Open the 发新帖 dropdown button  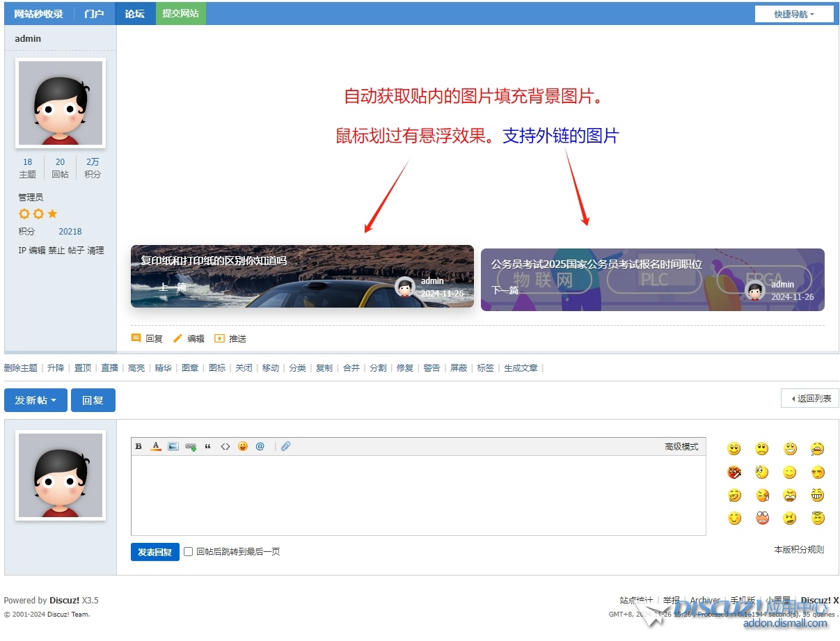point(35,400)
